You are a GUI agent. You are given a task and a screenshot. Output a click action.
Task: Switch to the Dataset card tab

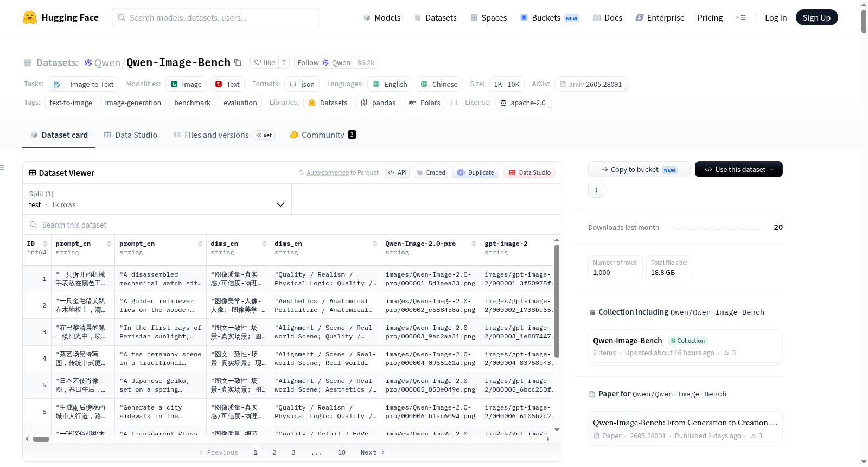click(59, 135)
